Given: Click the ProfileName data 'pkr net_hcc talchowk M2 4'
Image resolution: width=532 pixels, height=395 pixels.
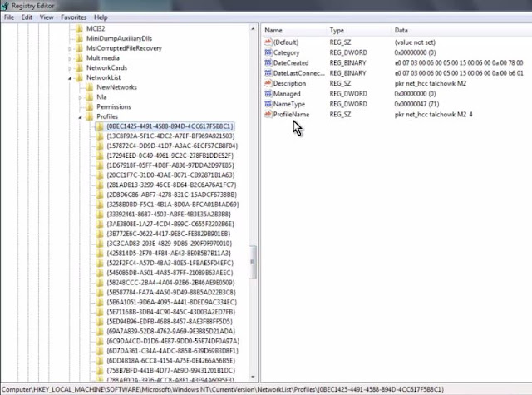Looking at the screenshot, I should coord(433,115).
